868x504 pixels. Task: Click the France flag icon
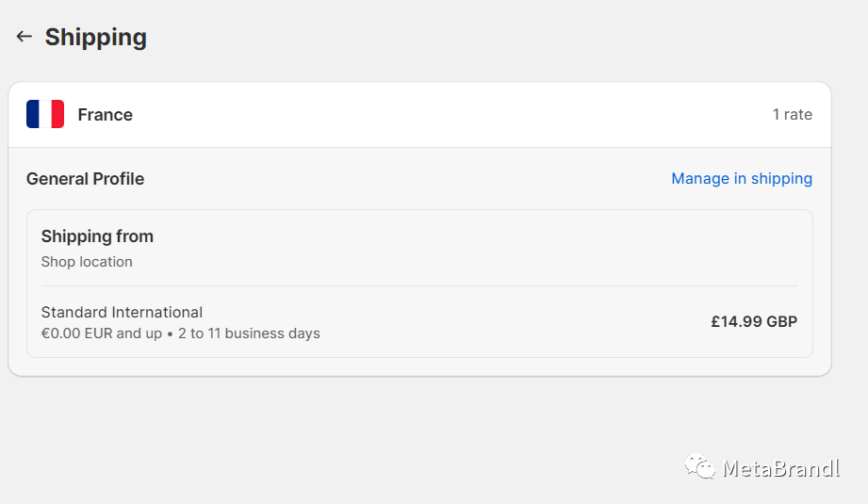click(45, 114)
